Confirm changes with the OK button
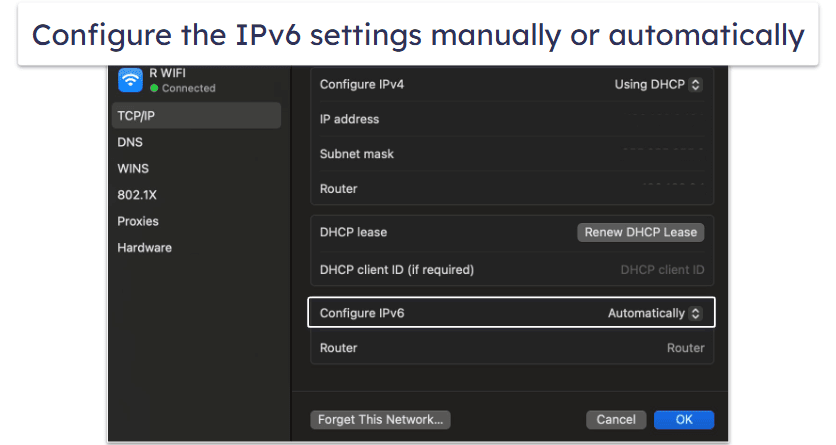The height and width of the screenshot is (445, 836). pyautogui.click(x=684, y=420)
